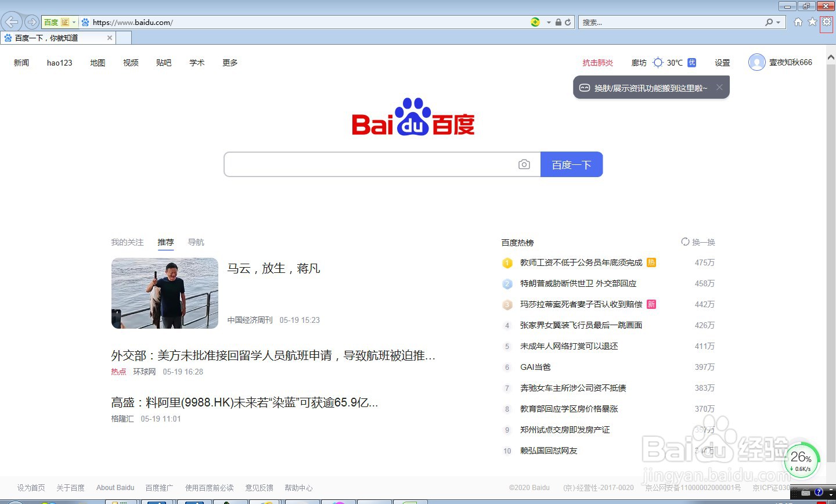
Task: Click the browser Back arrow button
Action: (x=11, y=22)
